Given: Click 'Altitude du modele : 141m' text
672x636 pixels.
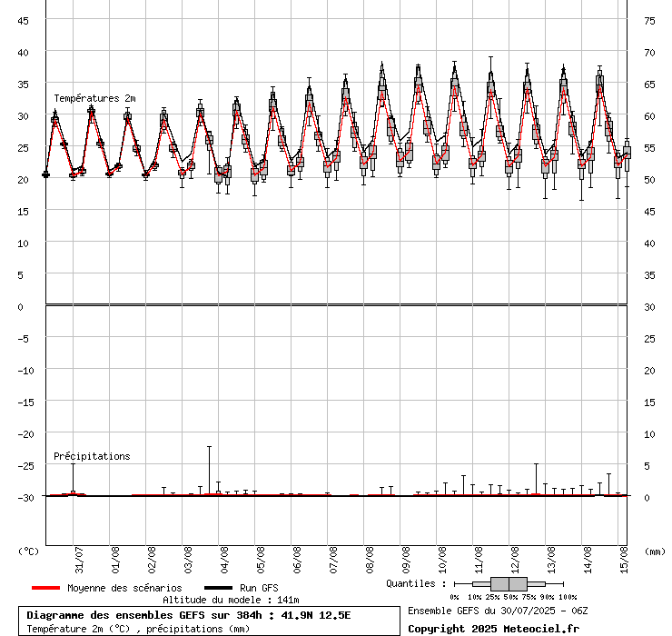Looking at the screenshot, I should (x=231, y=600).
